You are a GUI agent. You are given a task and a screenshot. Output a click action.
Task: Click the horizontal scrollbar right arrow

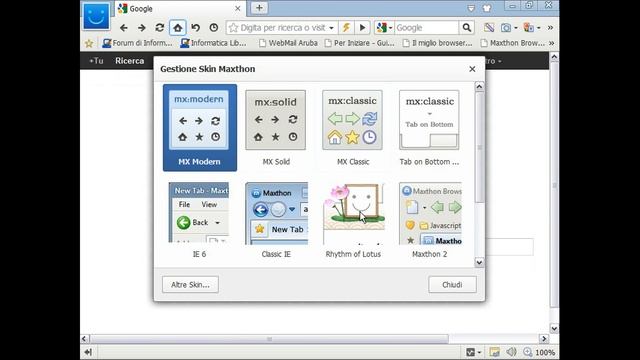coord(544,338)
